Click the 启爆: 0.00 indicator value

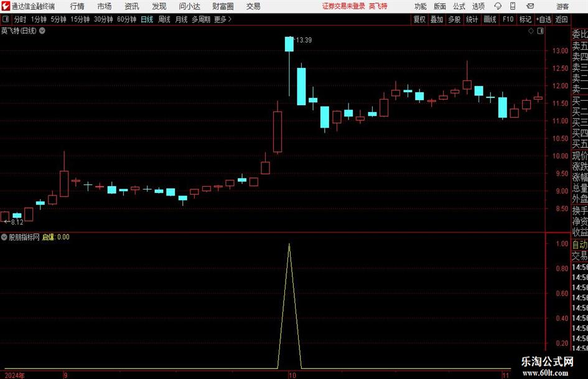click(56, 237)
